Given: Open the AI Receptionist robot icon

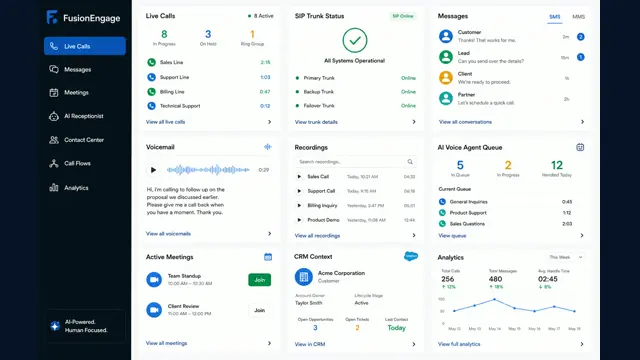Looking at the screenshot, I should point(54,116).
